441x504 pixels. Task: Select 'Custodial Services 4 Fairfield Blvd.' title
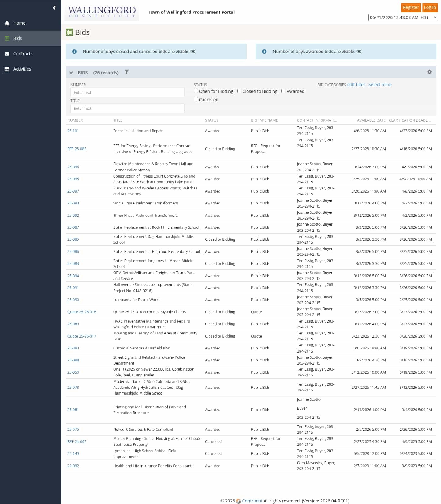tap(142, 348)
